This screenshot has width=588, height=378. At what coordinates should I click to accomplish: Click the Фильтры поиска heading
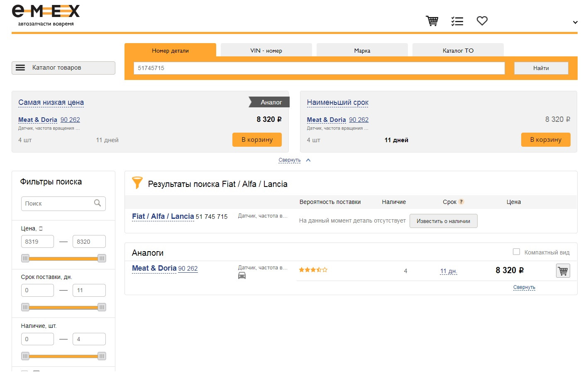(x=51, y=182)
